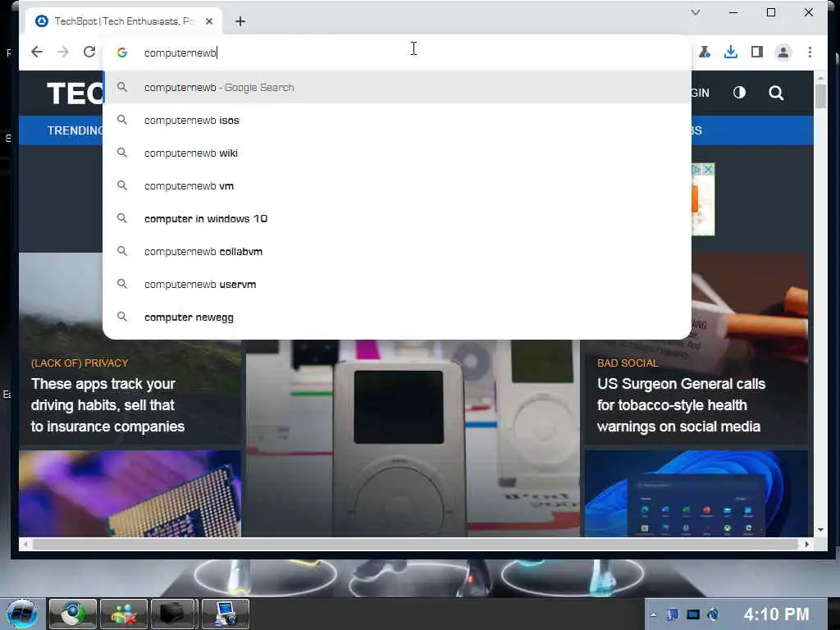Open the Messenger taskbar icon with red X

123,614
